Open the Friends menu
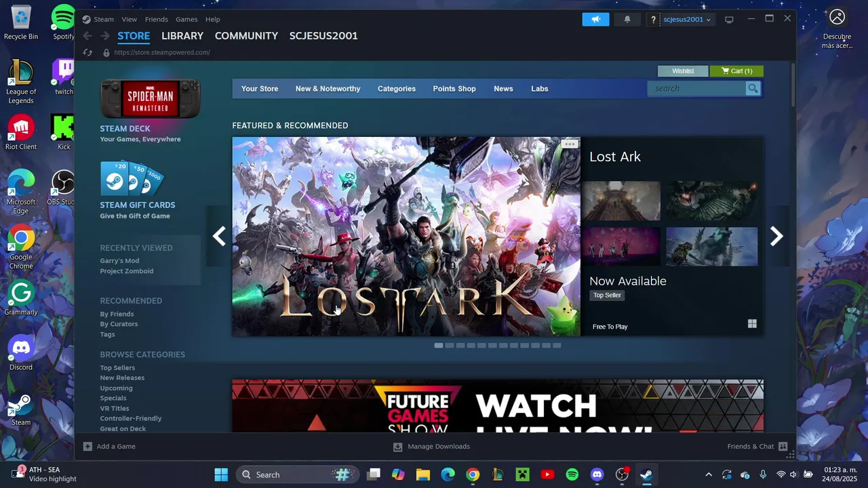The height and width of the screenshot is (488, 868). [157, 19]
